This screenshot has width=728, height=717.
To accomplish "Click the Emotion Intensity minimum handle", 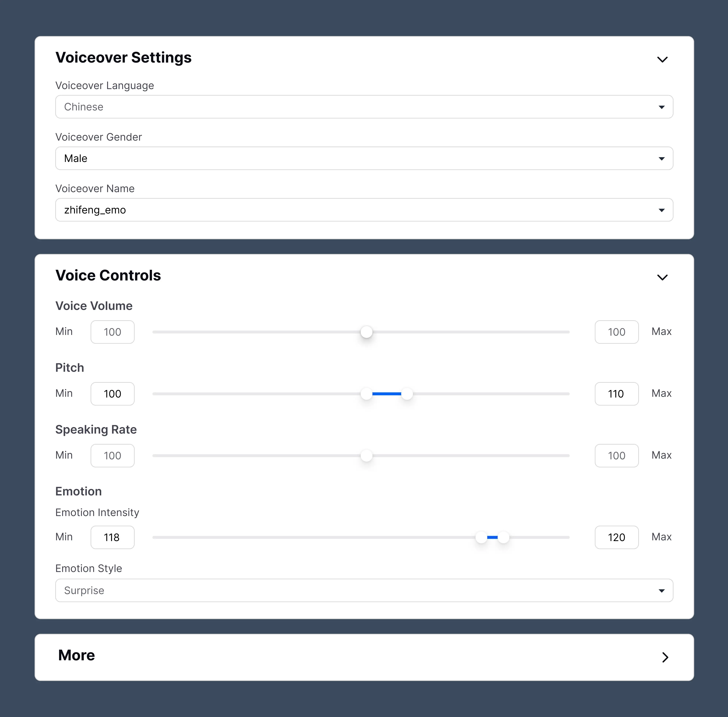I will pos(481,537).
